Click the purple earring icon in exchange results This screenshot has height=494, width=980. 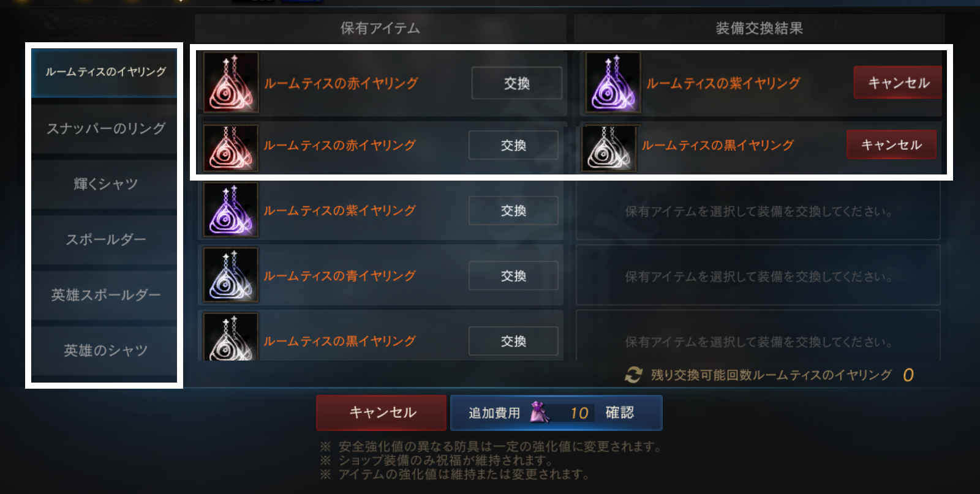613,83
